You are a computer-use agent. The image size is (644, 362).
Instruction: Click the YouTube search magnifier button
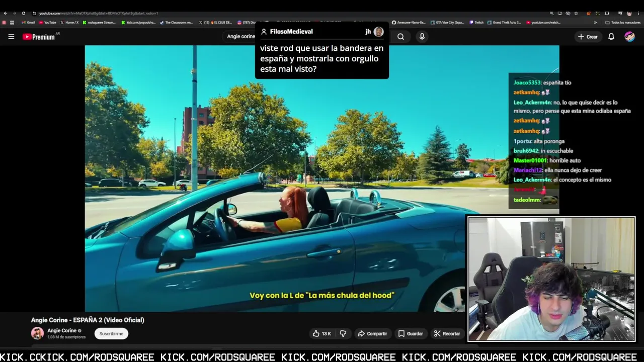[400, 37]
